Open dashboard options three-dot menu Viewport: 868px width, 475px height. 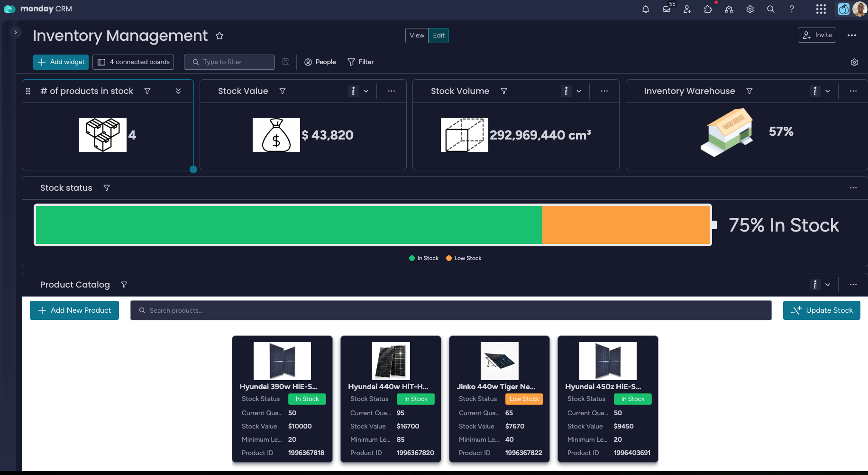[852, 35]
